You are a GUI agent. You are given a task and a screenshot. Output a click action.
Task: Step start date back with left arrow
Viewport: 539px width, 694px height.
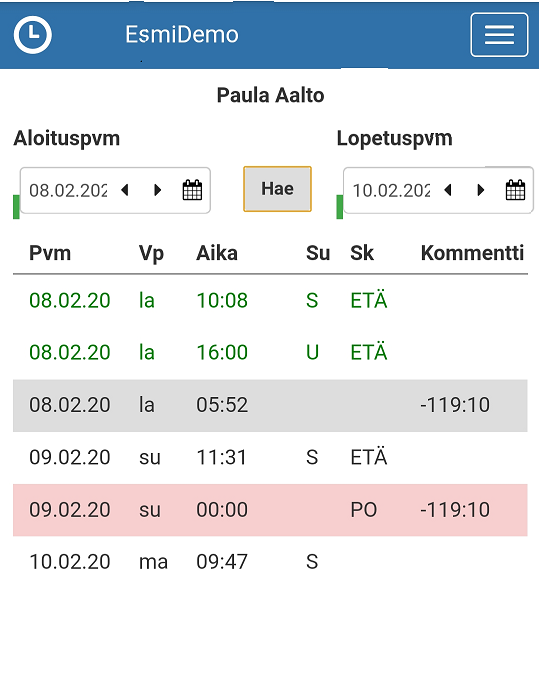[125, 190]
